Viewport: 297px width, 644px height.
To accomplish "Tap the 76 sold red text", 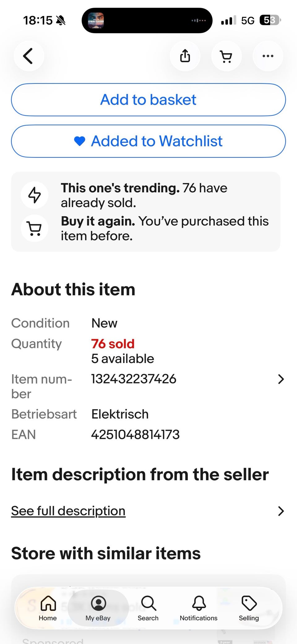I will tap(113, 344).
